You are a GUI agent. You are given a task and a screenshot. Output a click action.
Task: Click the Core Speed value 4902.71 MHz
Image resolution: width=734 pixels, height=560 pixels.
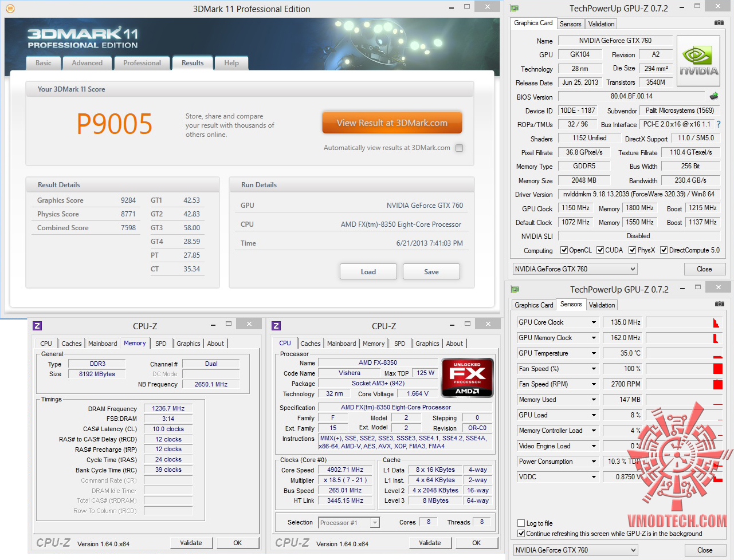(346, 470)
